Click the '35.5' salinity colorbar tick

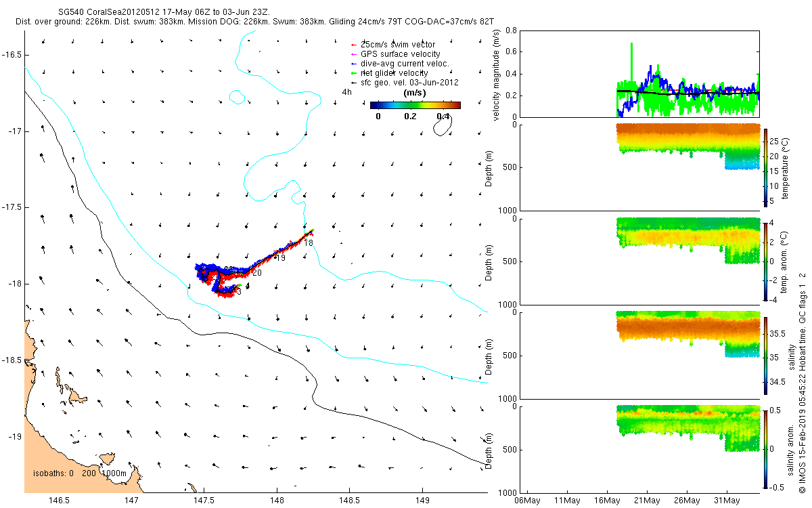click(778, 333)
